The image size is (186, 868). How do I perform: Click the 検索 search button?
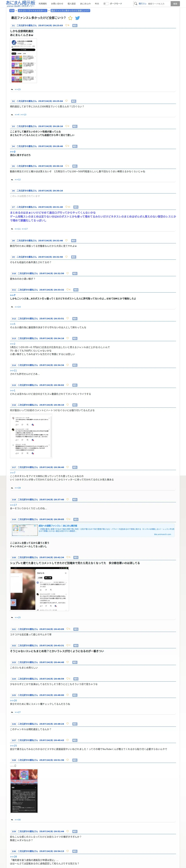175,4
